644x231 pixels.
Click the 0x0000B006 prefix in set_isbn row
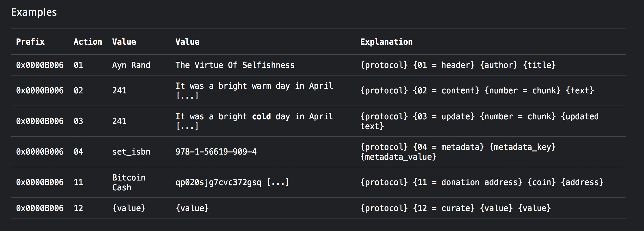click(40, 152)
